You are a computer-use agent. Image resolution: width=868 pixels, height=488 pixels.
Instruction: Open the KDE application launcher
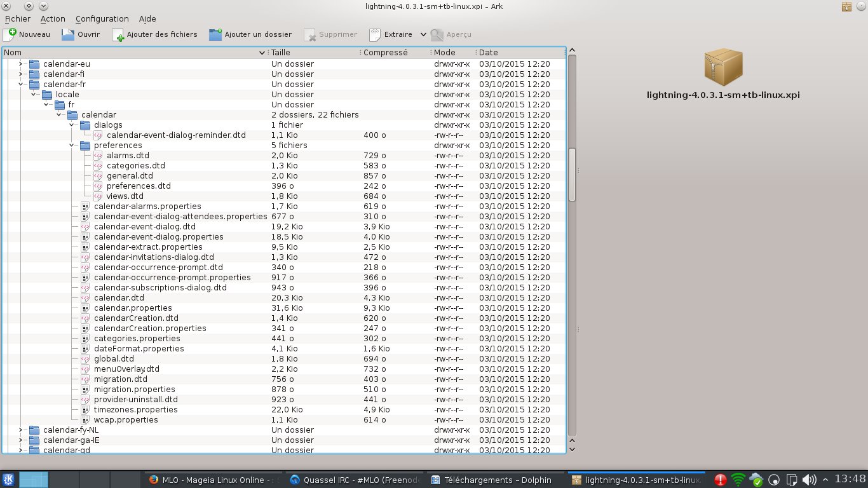click(x=10, y=480)
